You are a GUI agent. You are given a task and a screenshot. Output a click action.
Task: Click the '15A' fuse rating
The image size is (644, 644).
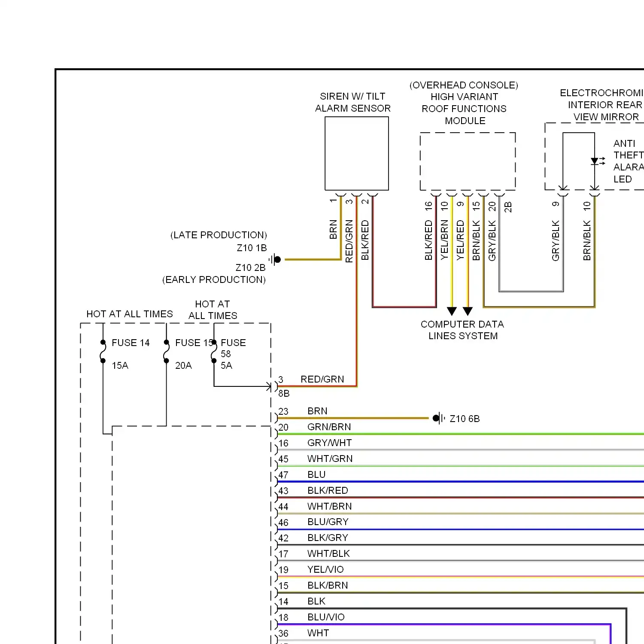tap(120, 365)
